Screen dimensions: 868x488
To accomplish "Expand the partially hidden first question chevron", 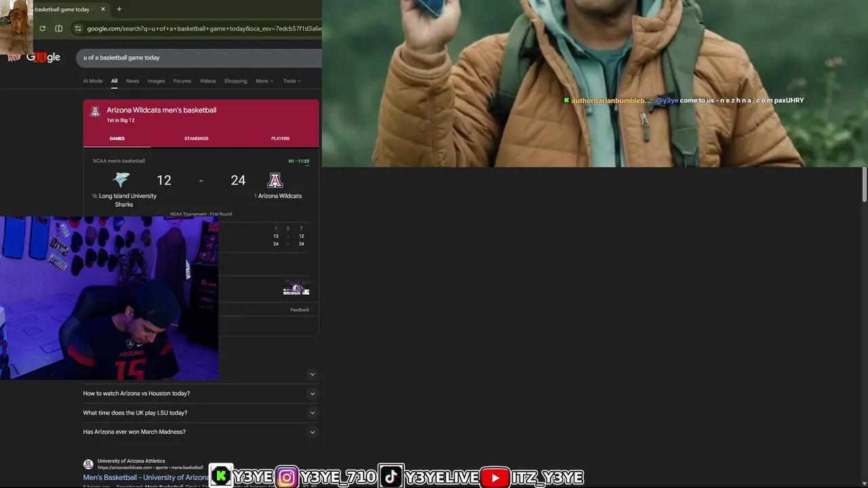I will 313,374.
